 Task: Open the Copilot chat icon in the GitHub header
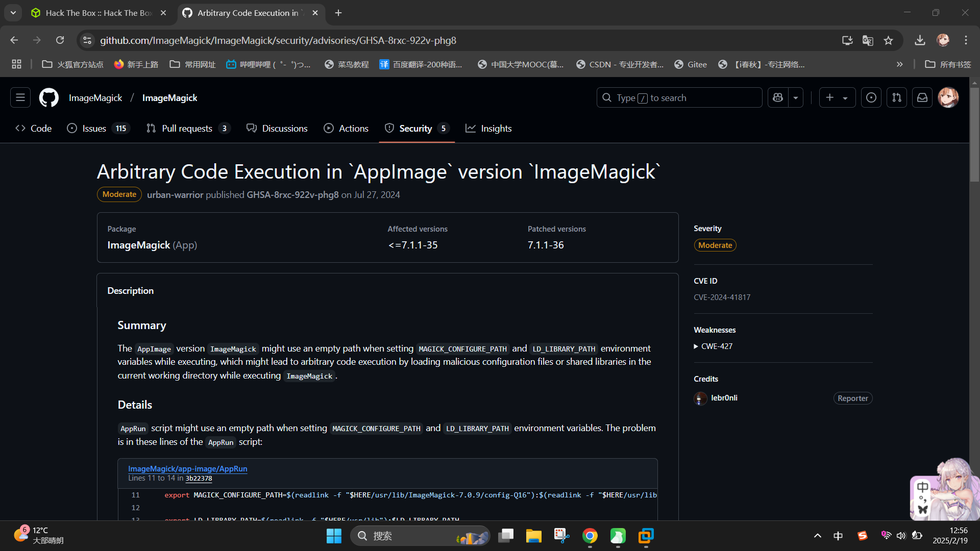[x=778, y=97]
